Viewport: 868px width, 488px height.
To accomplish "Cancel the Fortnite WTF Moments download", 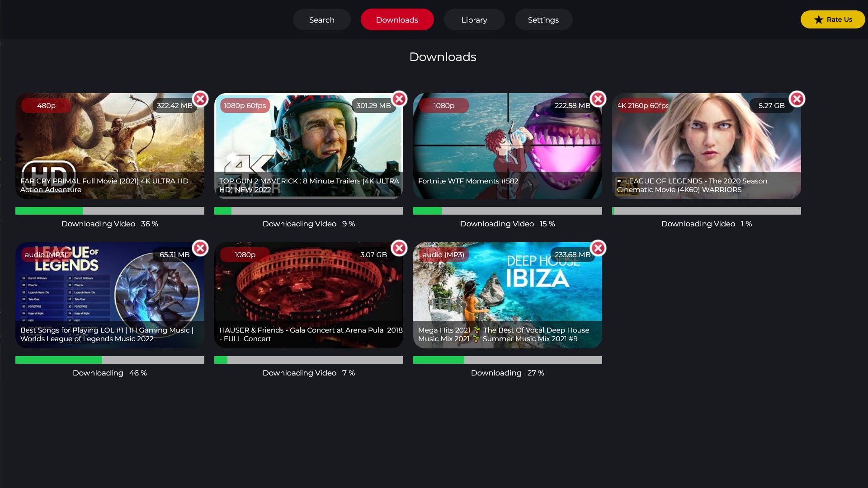I will click(598, 99).
